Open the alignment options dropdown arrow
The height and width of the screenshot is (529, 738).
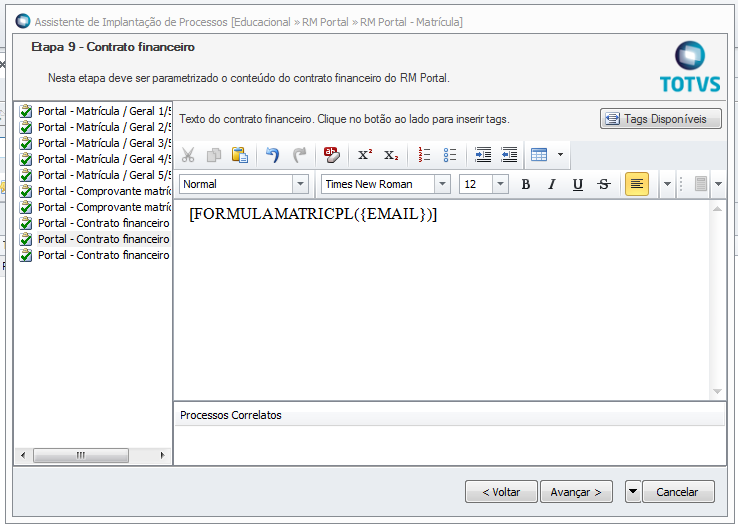(667, 184)
